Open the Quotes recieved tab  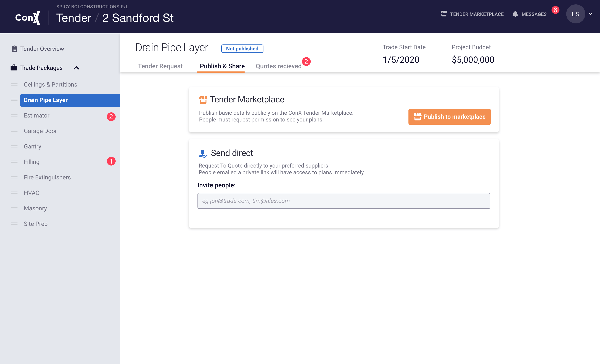[279, 66]
